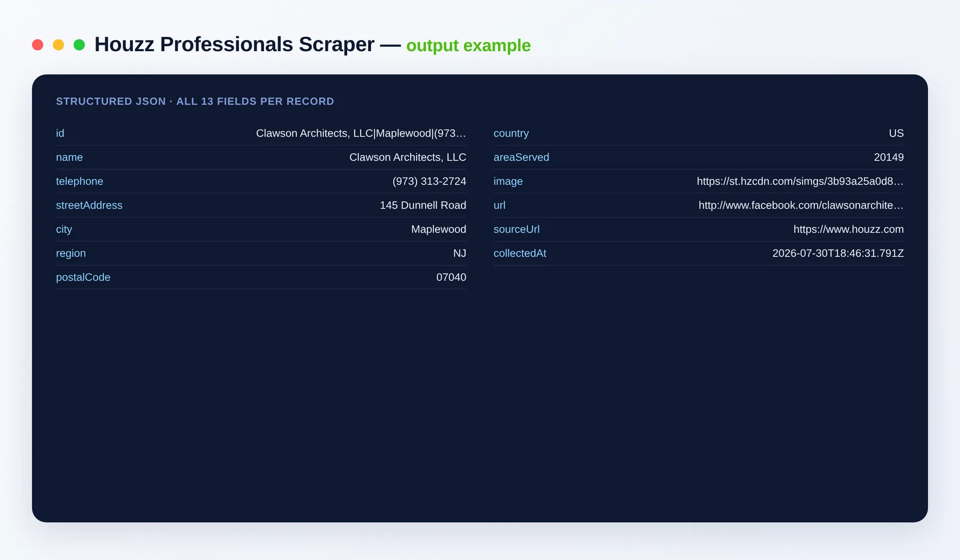
Task: Select the 'streetAddress' field label
Action: click(89, 205)
